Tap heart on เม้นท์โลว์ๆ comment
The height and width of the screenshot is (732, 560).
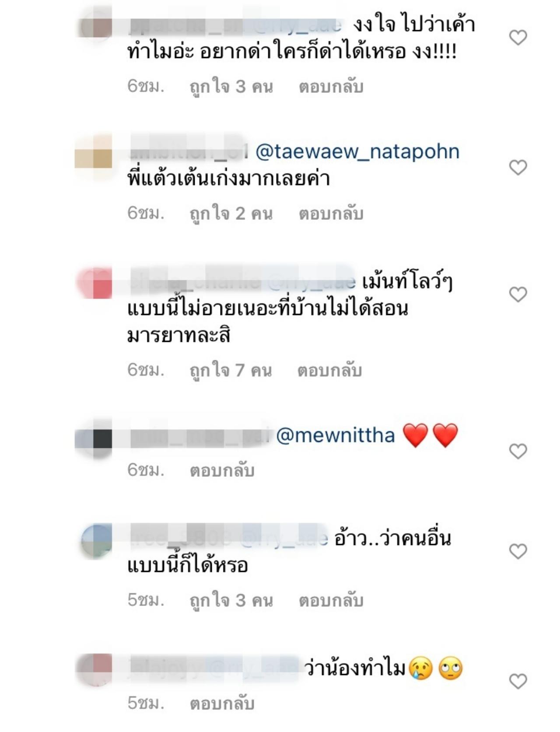point(518,294)
